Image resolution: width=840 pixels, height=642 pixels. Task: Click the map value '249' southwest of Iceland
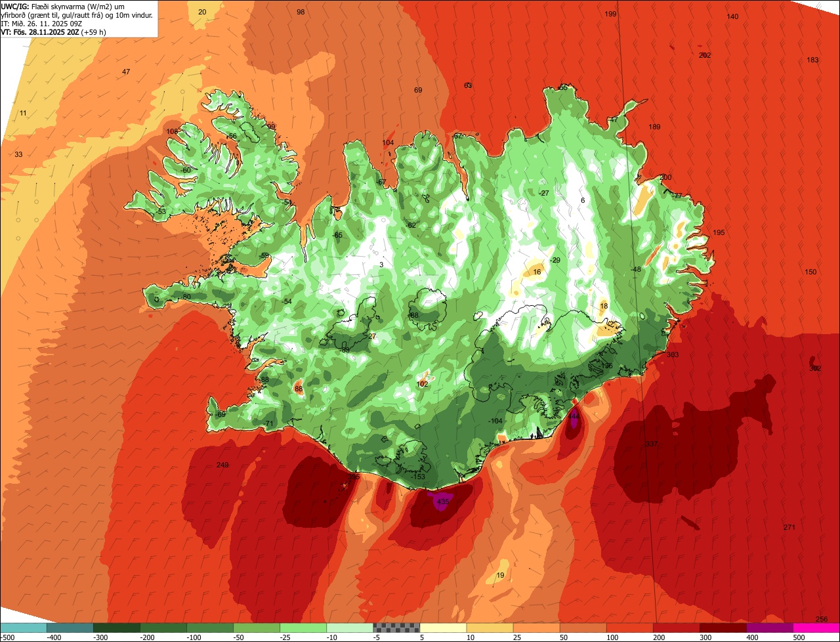tap(222, 465)
